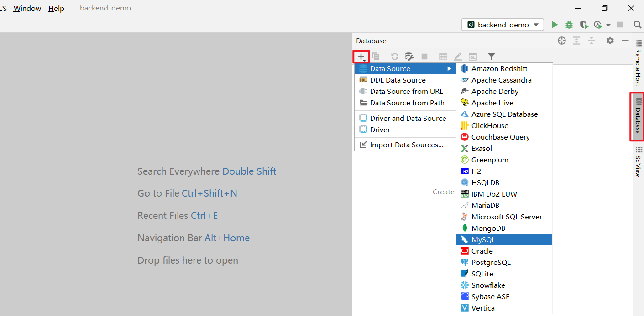Open the backend_demo run configuration dropdown
Image resolution: width=644 pixels, height=316 pixels.
click(x=503, y=25)
